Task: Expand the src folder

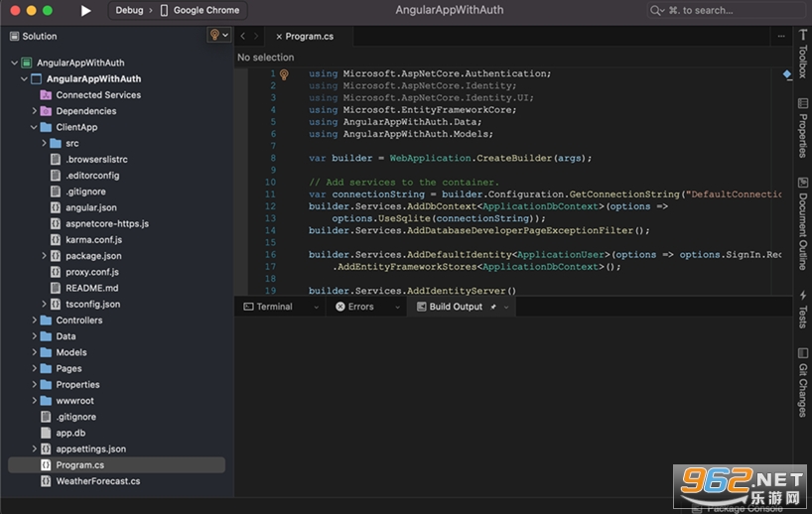Action: click(44, 143)
